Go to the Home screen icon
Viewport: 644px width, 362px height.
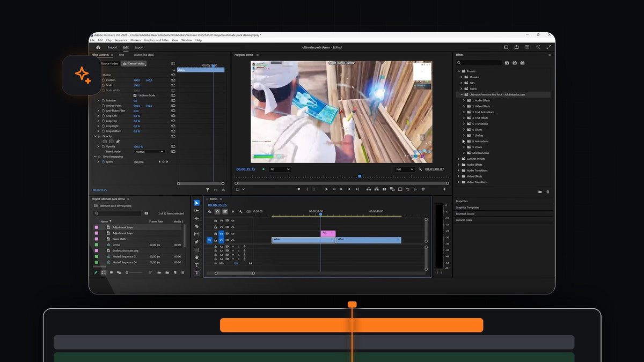click(x=98, y=47)
